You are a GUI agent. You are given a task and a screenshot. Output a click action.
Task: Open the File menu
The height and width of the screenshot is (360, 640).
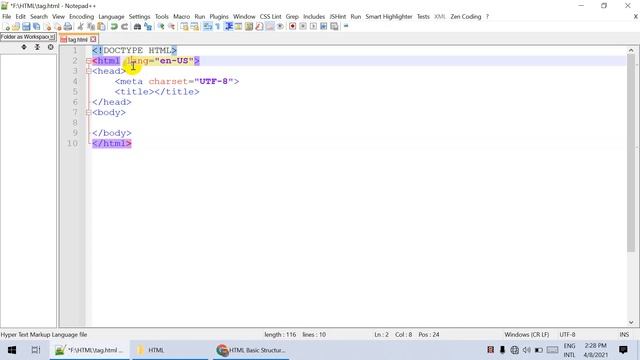[x=7, y=17]
